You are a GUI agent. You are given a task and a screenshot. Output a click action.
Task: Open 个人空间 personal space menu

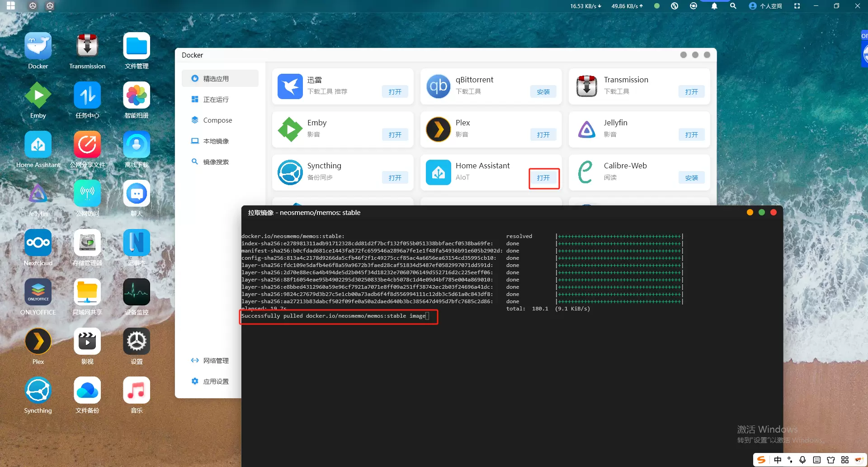click(x=766, y=6)
